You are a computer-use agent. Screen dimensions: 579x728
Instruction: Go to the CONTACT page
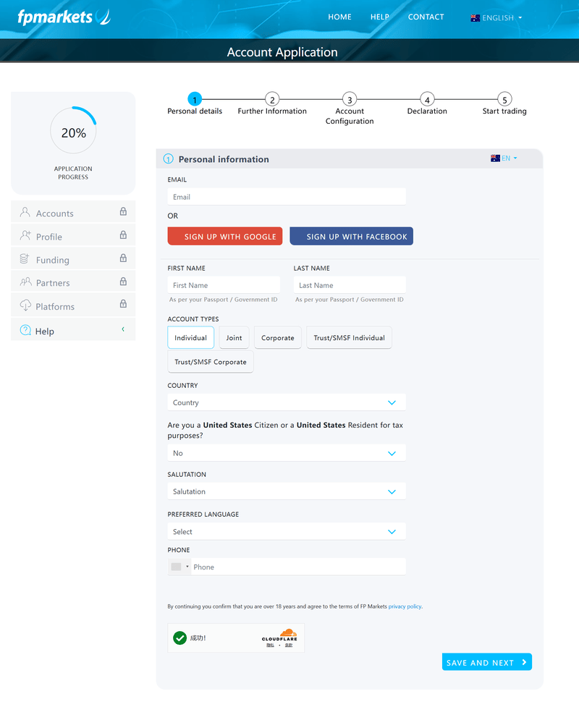[x=426, y=17]
